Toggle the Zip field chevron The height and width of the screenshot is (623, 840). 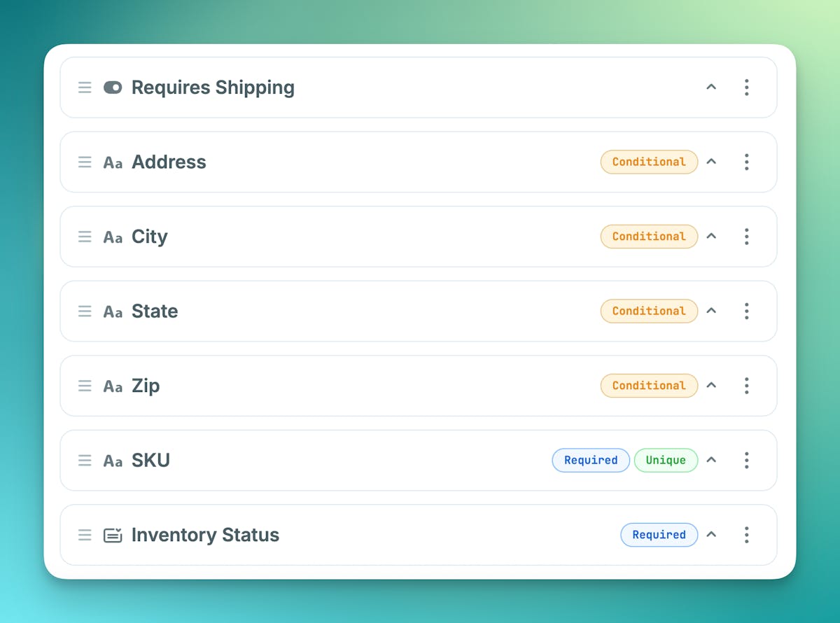pyautogui.click(x=711, y=386)
